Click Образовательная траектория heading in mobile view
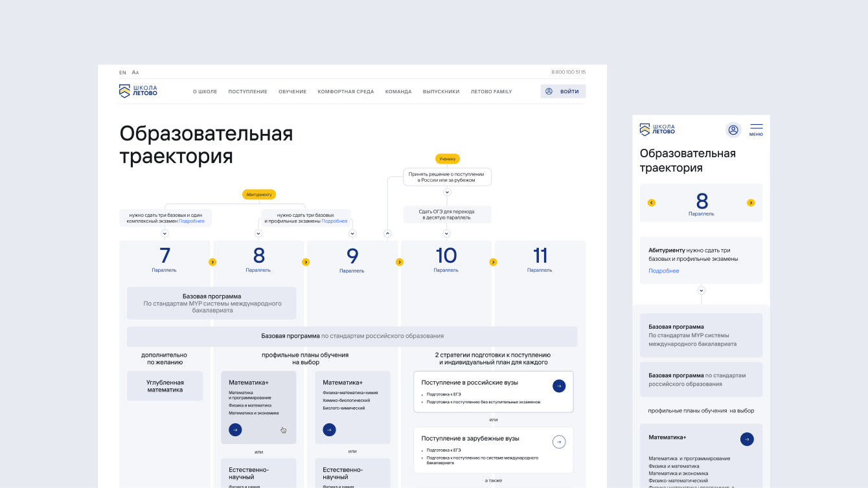The width and height of the screenshot is (868, 488). [x=688, y=161]
